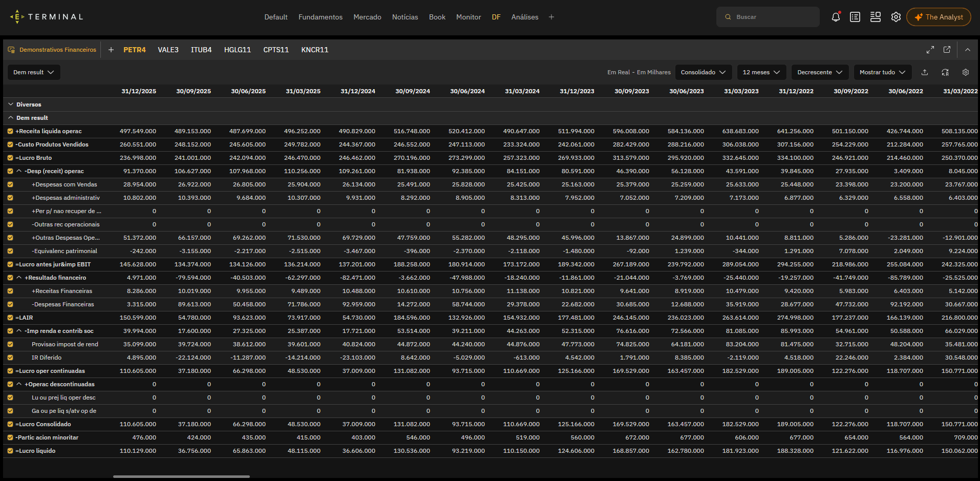Click Demonstrativos Financeiros panel icon
980x481 pixels.
[x=11, y=50]
